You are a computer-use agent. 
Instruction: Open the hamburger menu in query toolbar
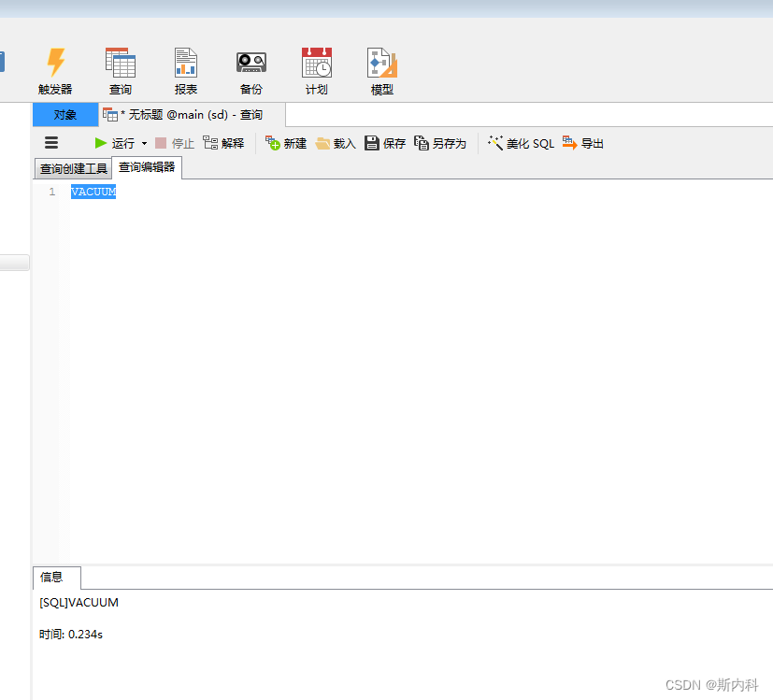(x=51, y=143)
